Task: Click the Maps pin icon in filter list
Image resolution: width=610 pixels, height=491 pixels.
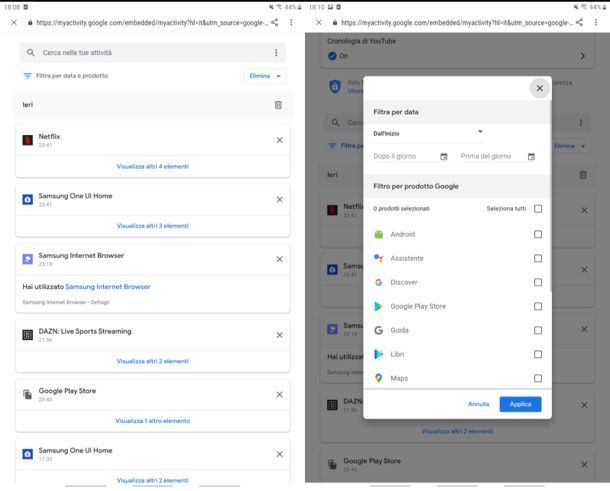Action: [x=379, y=378]
